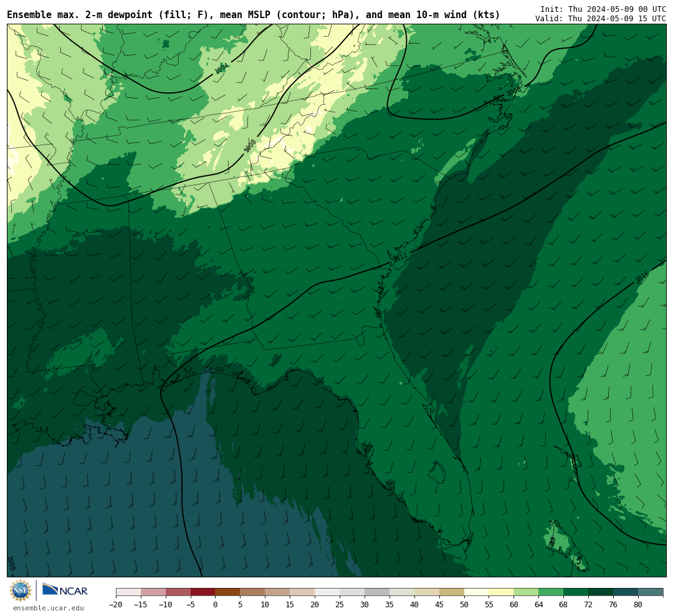Viewport: 673px width, 616px height.
Task: Pick the pale yellow 50 to 55 swatch
Action: (477, 592)
